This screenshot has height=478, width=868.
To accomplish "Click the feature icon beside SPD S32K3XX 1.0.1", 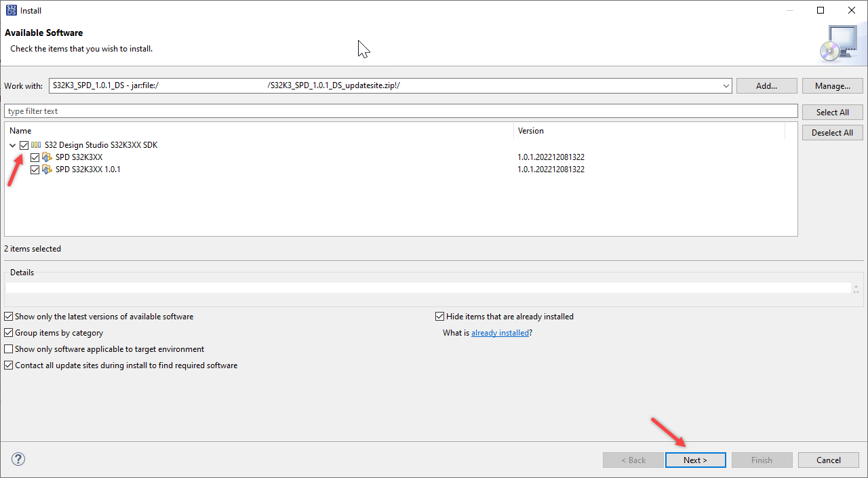I will pos(47,170).
